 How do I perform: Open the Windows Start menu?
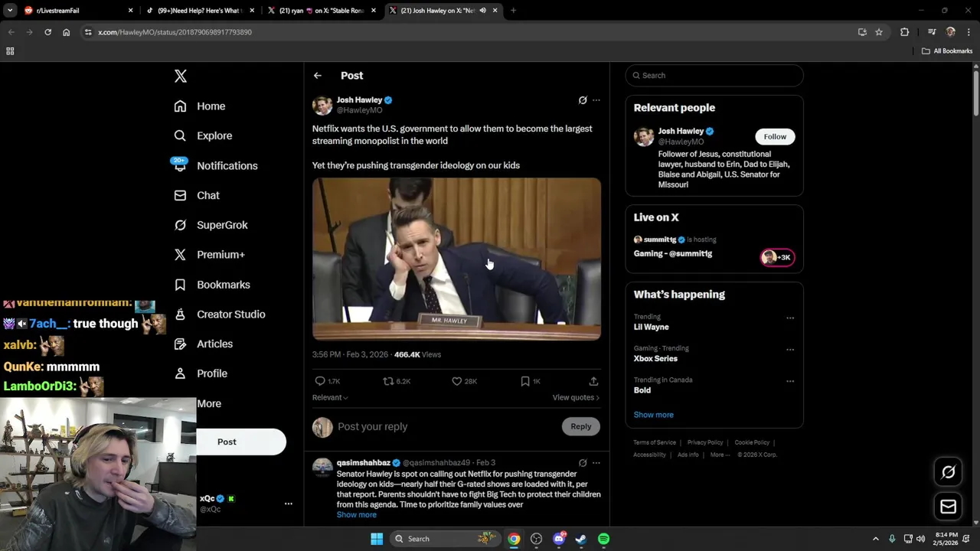tap(377, 539)
